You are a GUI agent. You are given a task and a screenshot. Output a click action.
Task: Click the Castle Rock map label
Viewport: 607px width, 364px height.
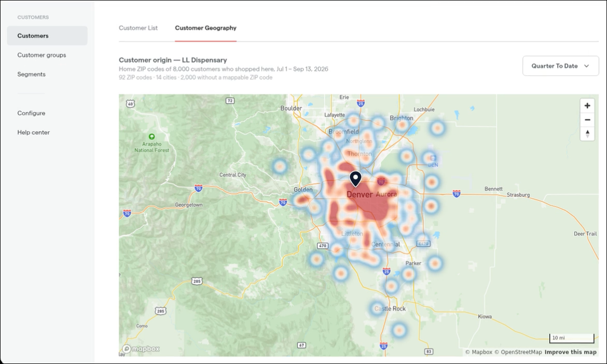click(x=390, y=309)
